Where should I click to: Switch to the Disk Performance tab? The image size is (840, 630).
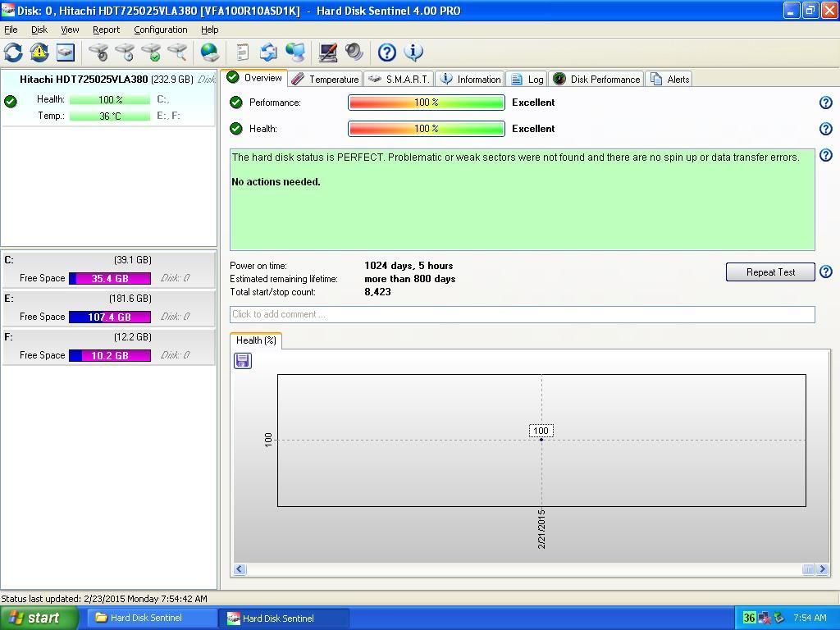coord(596,80)
